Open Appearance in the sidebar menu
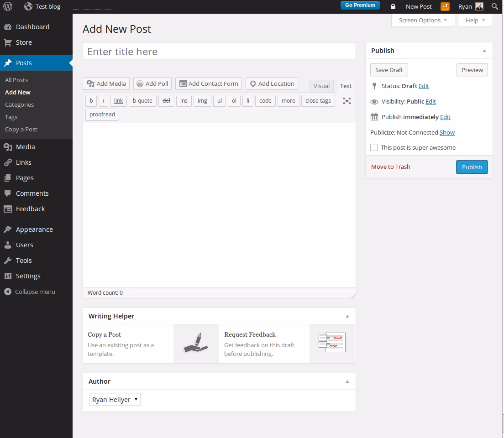 tap(34, 229)
